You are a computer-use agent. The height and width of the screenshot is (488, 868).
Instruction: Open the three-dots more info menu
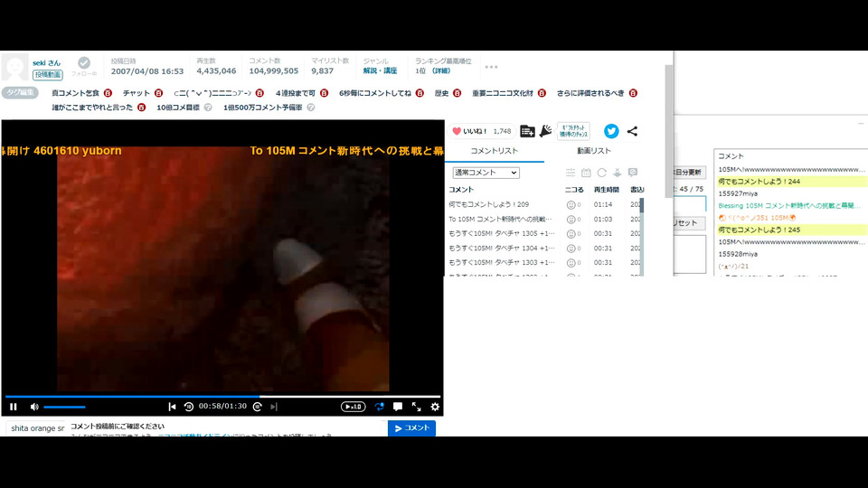(x=491, y=67)
